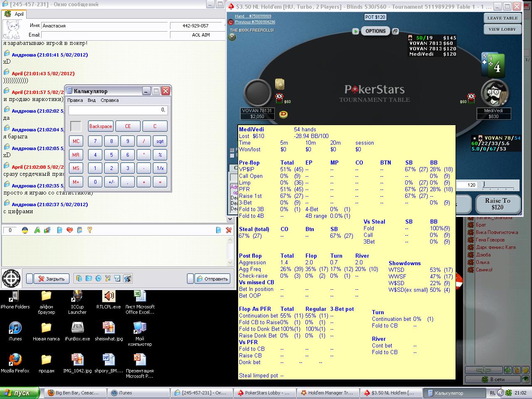Select iFunBox.exe desktop icon

pyautogui.click(x=77, y=331)
